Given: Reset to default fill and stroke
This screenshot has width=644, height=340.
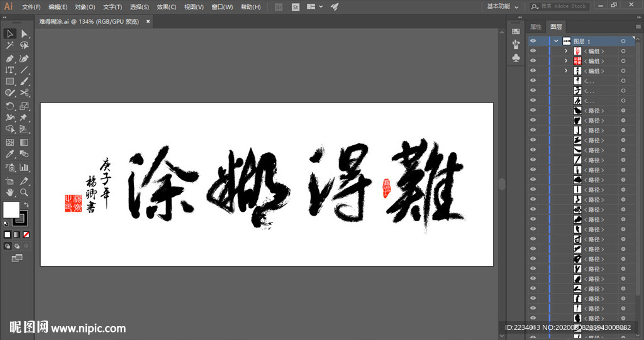Looking at the screenshot, I should coord(6,224).
